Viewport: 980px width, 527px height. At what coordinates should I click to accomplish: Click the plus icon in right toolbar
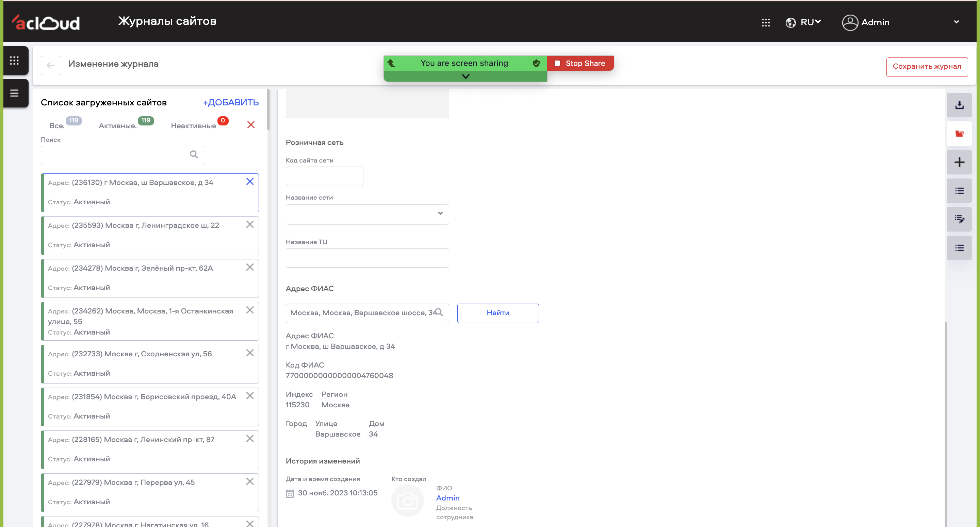pyautogui.click(x=959, y=162)
